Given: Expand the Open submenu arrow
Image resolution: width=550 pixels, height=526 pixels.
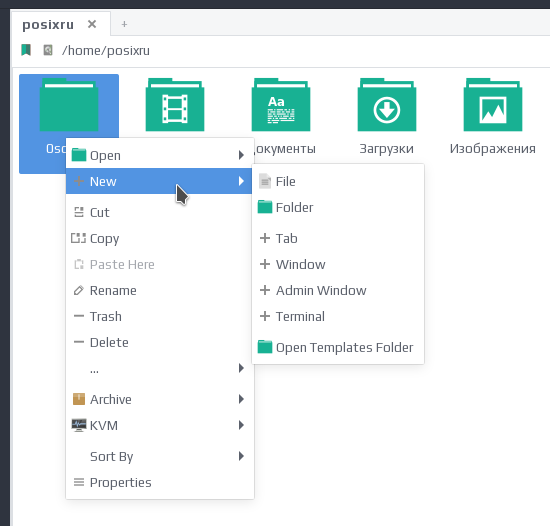Looking at the screenshot, I should [241, 155].
